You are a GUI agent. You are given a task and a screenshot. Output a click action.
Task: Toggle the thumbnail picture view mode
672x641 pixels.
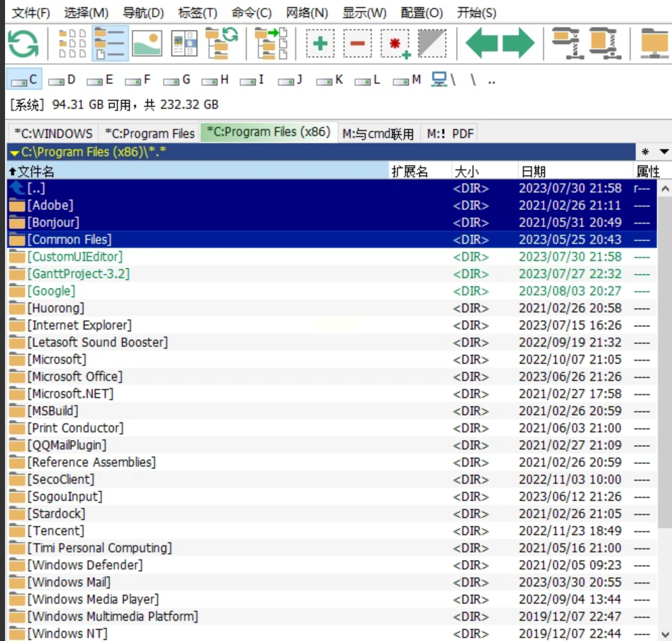147,44
